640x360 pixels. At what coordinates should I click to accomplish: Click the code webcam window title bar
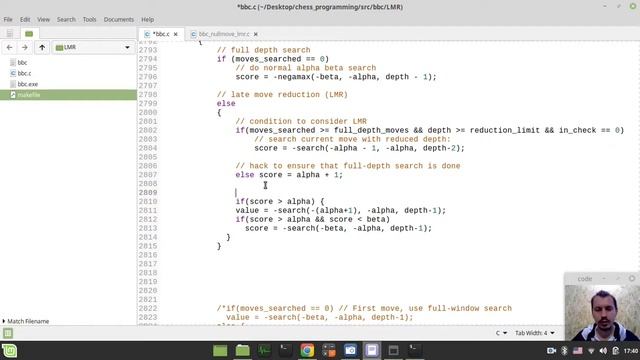tap(602, 279)
